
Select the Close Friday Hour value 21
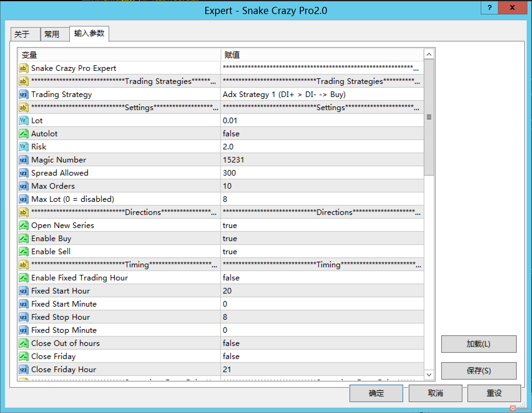coord(322,370)
